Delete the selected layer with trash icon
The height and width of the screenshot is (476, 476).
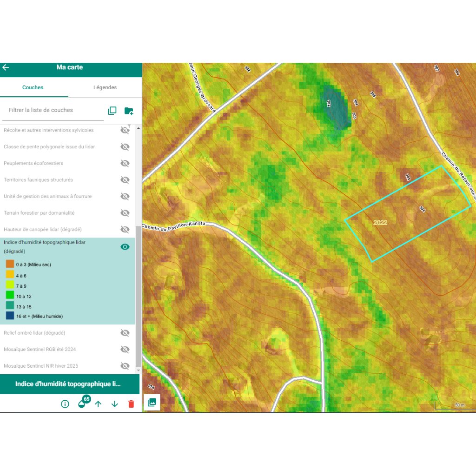(x=131, y=404)
